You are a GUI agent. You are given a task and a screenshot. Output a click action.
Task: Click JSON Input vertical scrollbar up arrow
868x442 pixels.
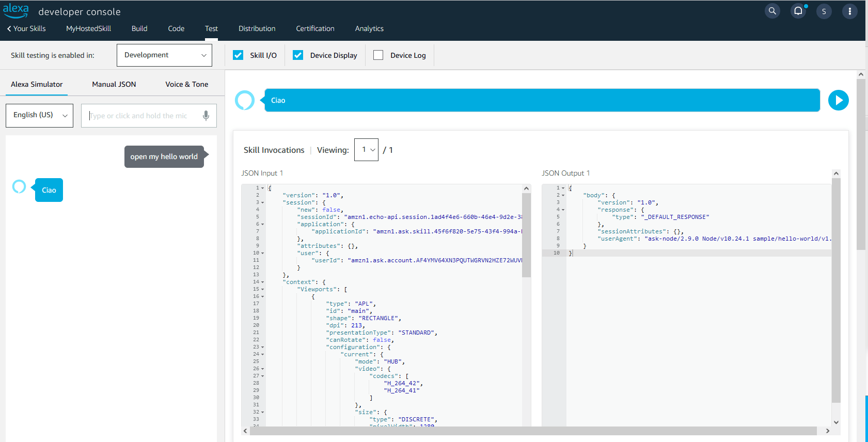point(526,188)
